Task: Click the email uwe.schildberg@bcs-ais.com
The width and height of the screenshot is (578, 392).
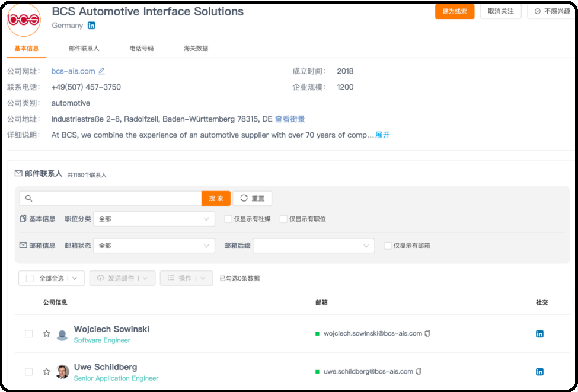Action: tap(368, 371)
